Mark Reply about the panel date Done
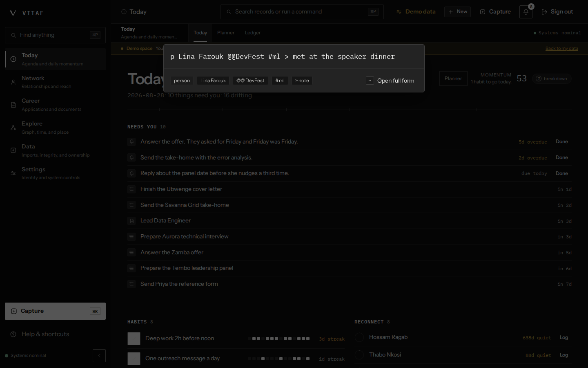588x368 pixels. (562, 173)
